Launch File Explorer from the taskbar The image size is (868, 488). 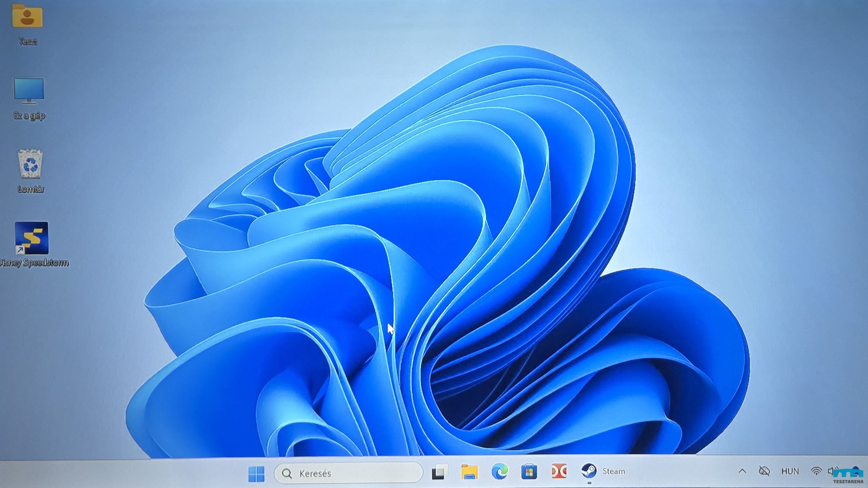469,472
